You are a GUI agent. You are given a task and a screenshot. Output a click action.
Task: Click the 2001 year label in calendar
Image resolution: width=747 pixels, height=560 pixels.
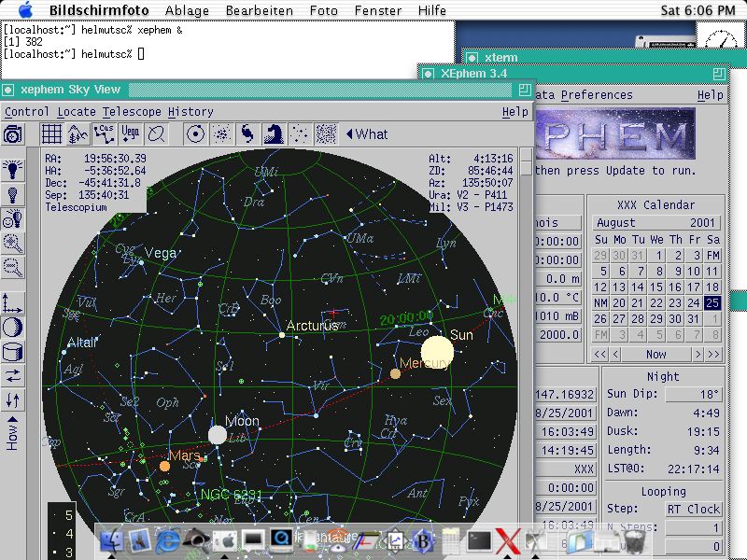(x=703, y=223)
